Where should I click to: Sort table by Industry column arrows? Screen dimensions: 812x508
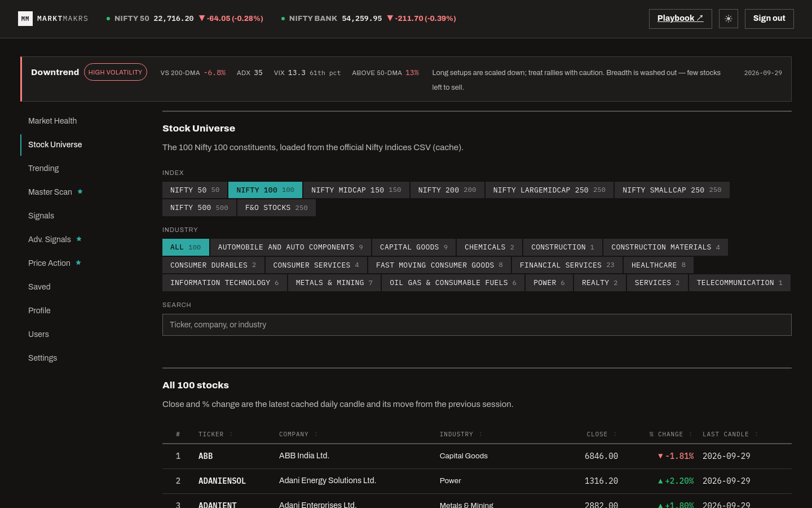[x=480, y=434]
